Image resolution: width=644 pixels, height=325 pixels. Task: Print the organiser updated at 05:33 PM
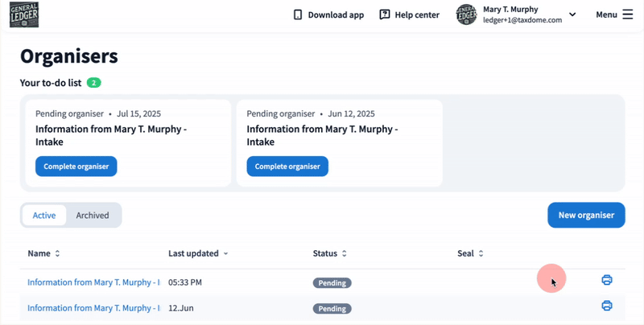(x=607, y=280)
